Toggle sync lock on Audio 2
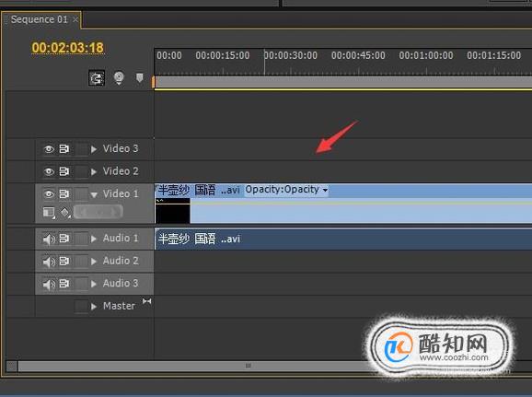The height and width of the screenshot is (397, 532). click(64, 261)
